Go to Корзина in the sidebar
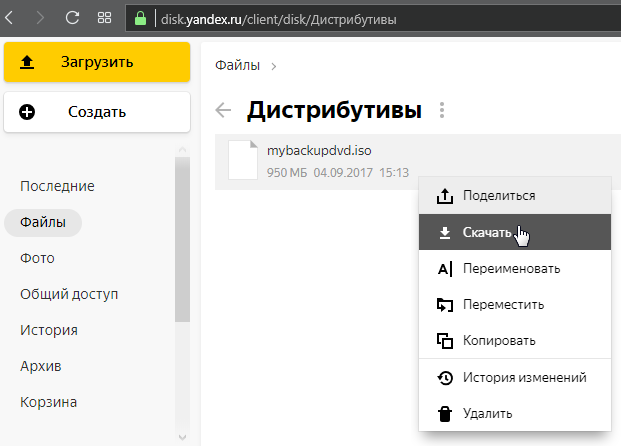The height and width of the screenshot is (446, 621). [x=49, y=402]
